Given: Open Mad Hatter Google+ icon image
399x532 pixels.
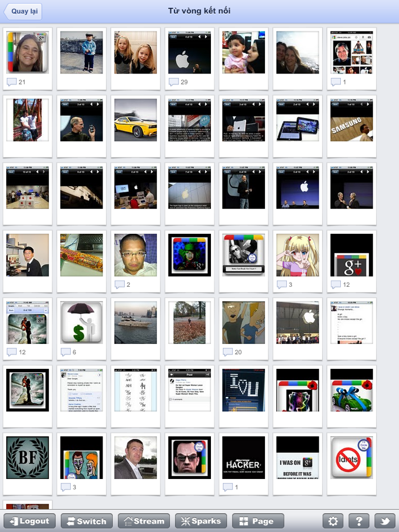Looking at the screenshot, I should click(190, 255).
